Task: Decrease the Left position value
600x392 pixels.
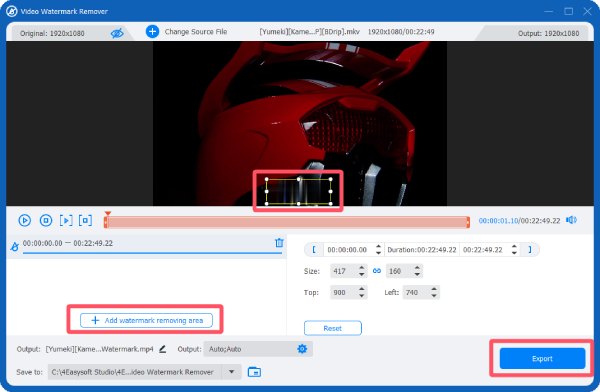Action: 434,296
